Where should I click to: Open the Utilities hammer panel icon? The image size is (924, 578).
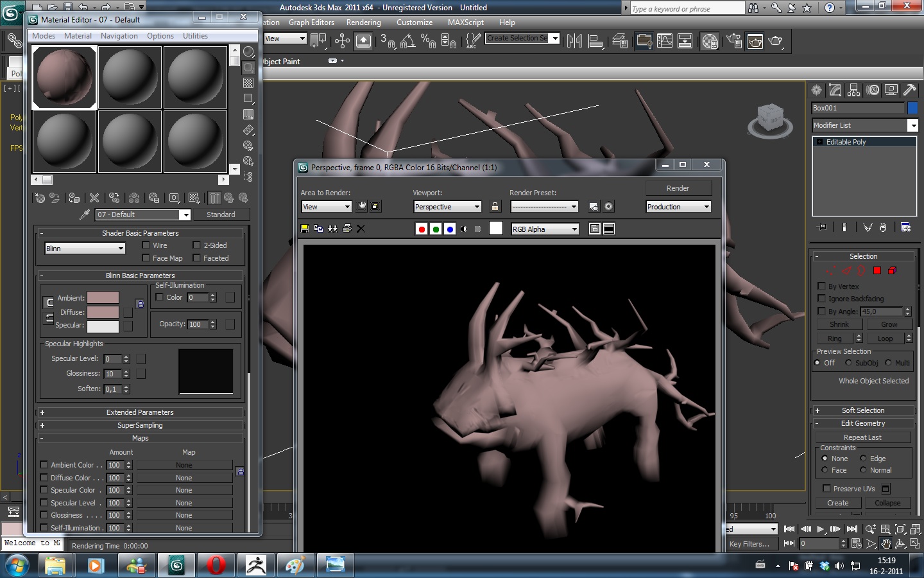click(909, 90)
